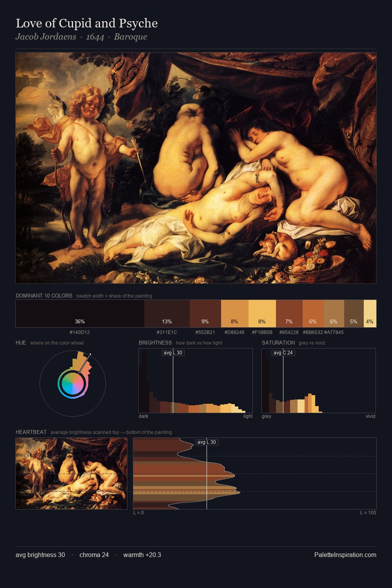Click the footer text chroma 24

pos(94,555)
